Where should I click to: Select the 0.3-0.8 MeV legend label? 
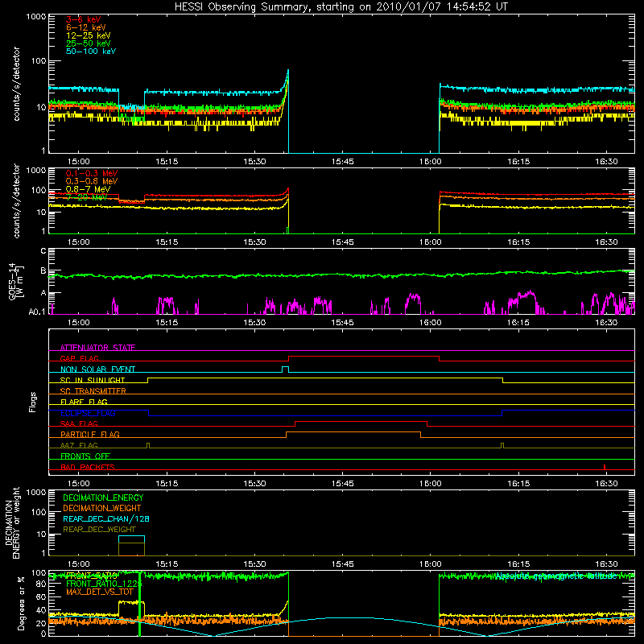(x=92, y=181)
